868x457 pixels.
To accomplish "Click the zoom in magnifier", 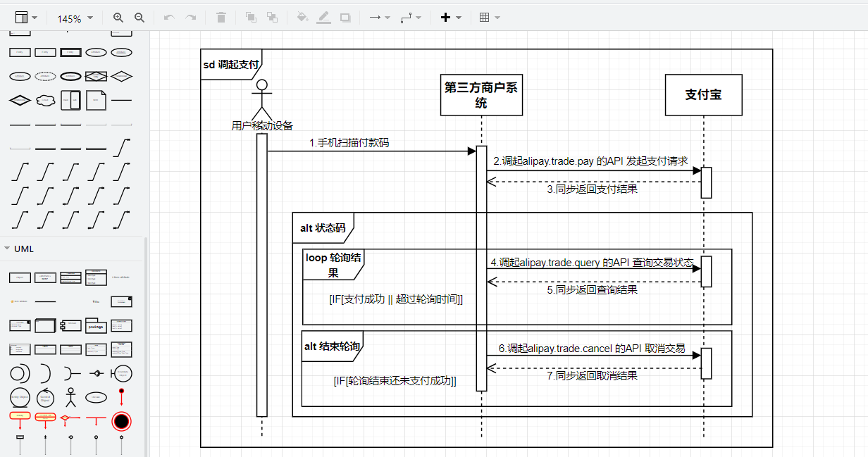I will (118, 18).
